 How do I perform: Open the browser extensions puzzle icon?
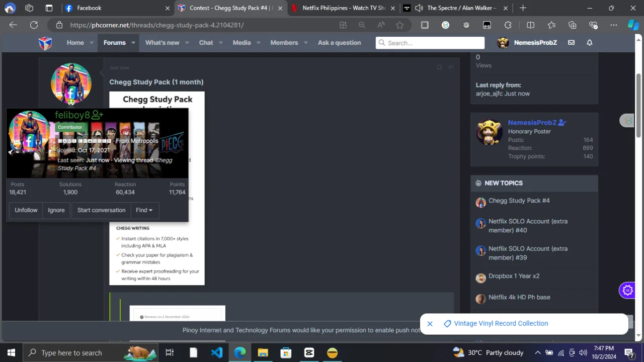tap(508, 25)
